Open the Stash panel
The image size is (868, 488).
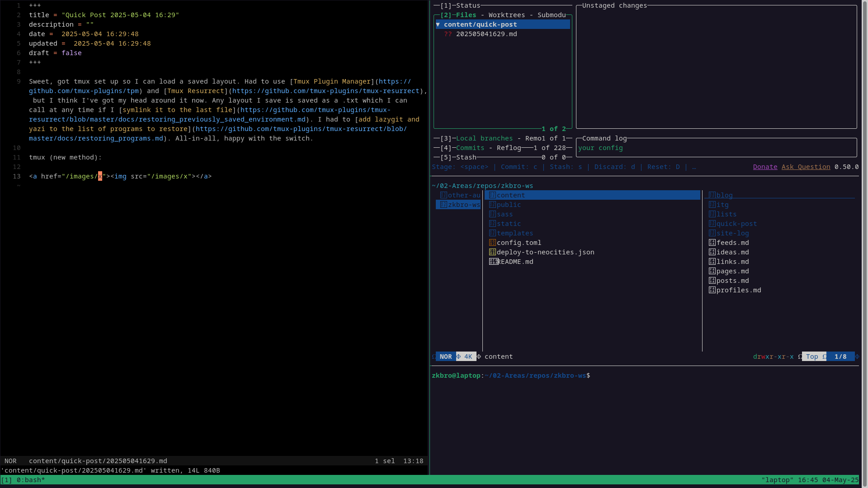coord(466,157)
